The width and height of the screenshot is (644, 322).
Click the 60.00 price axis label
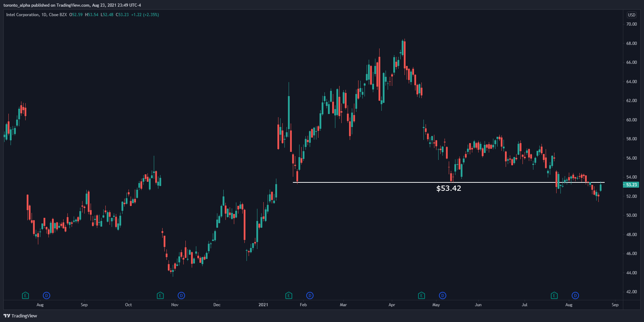(631, 120)
